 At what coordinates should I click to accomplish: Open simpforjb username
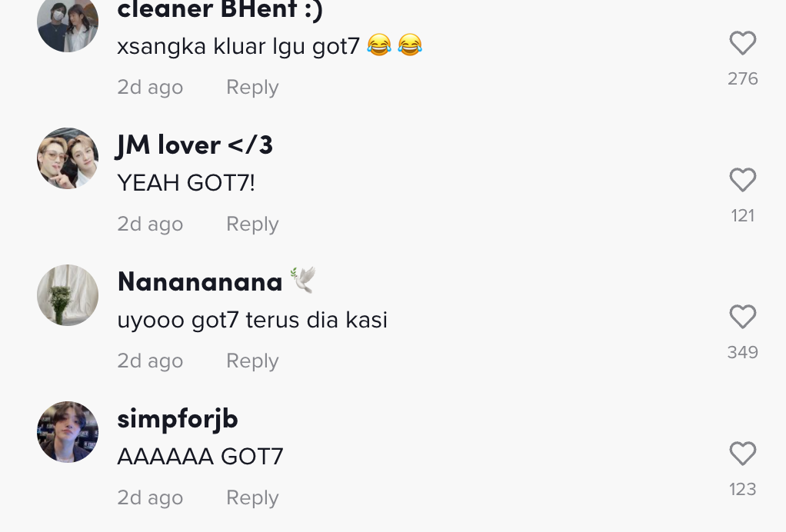click(x=178, y=419)
